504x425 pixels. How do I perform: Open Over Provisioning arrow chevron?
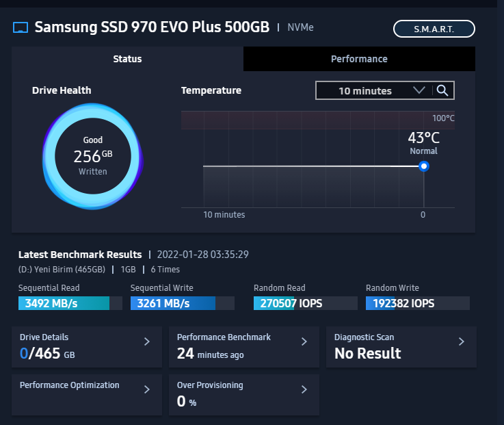coord(304,389)
